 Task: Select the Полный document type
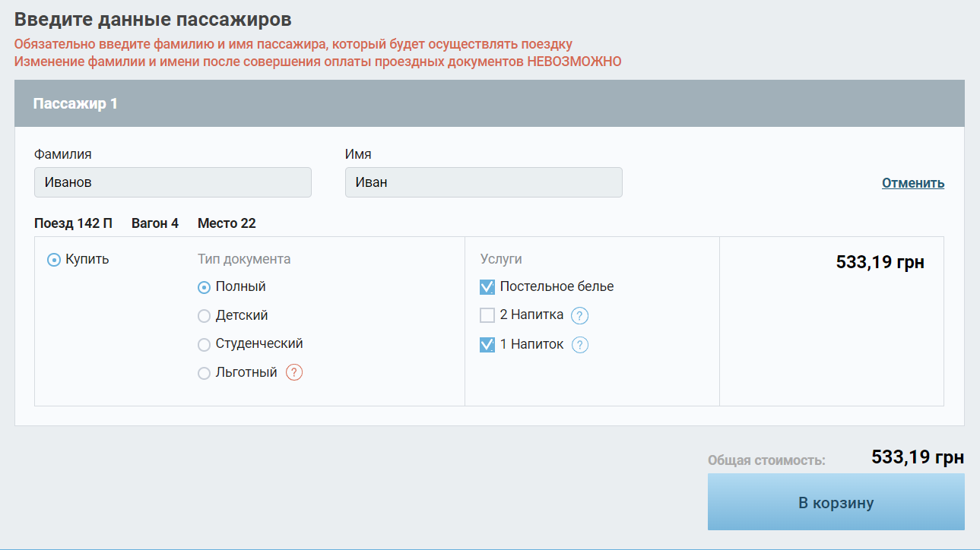(203, 286)
